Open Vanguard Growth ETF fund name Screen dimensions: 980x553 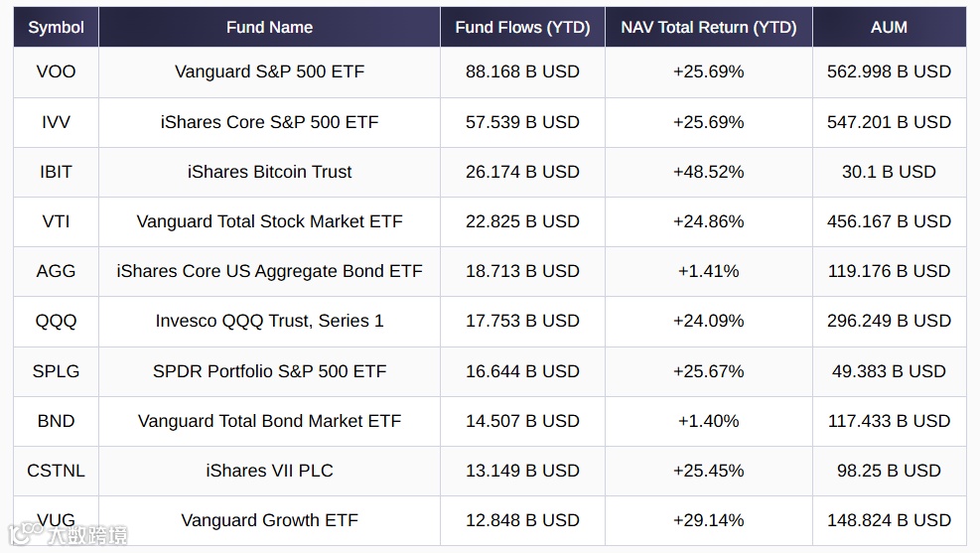pos(269,520)
